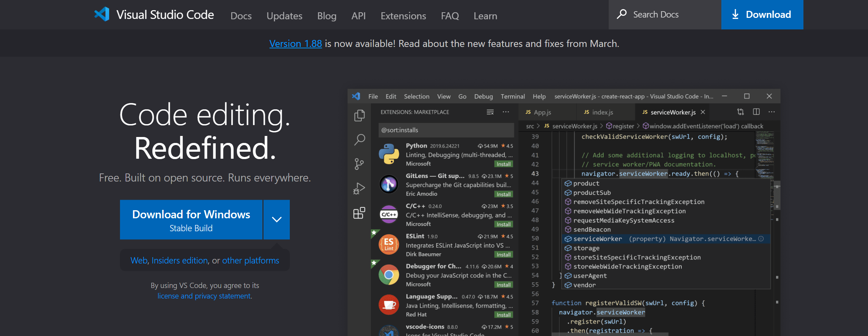The image size is (868, 336).
Task: Click the VS Code icon in screenshot title bar
Action: [356, 96]
